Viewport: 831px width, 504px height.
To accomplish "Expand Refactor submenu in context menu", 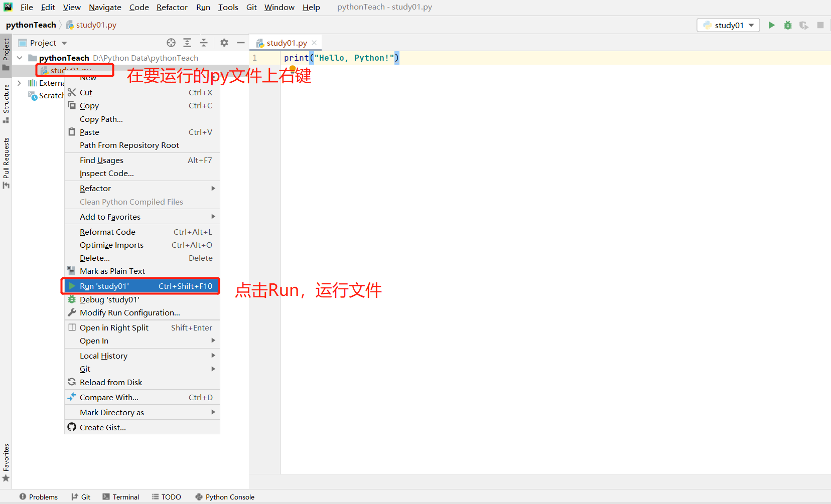I will tap(143, 188).
